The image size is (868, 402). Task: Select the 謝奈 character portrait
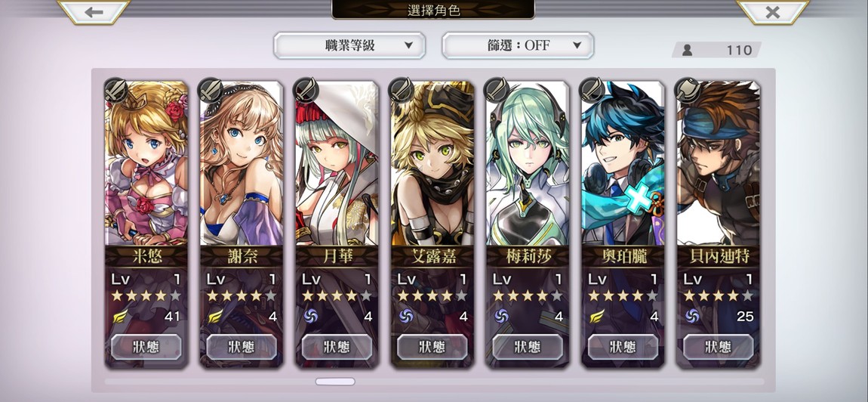(242, 163)
